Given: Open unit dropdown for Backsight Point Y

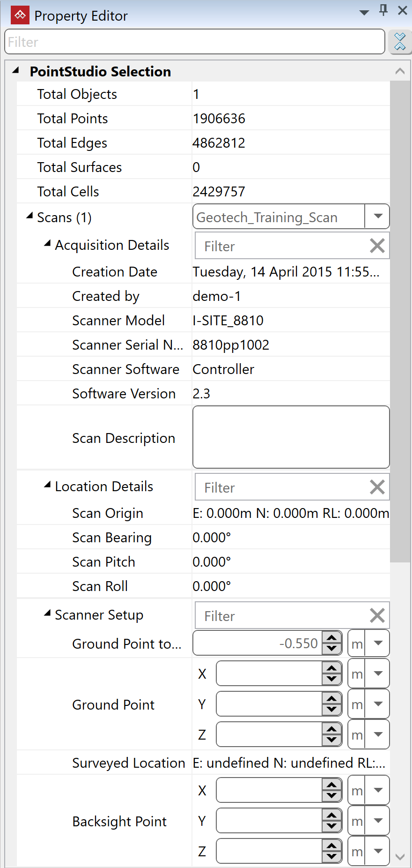Looking at the screenshot, I should click(378, 821).
